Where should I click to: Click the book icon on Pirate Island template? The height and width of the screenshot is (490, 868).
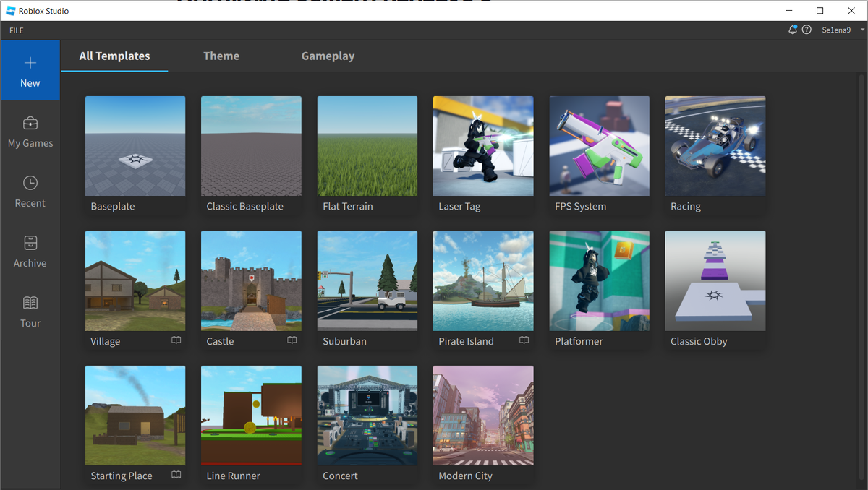pyautogui.click(x=524, y=340)
